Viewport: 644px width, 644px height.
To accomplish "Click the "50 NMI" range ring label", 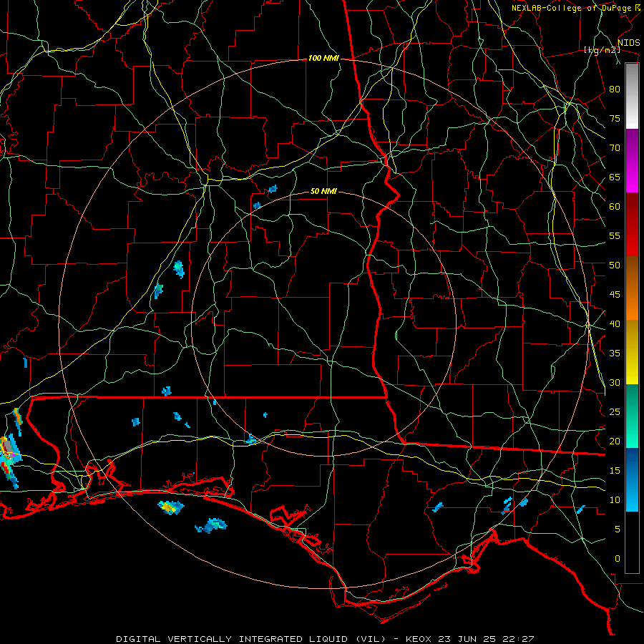I will [x=323, y=191].
